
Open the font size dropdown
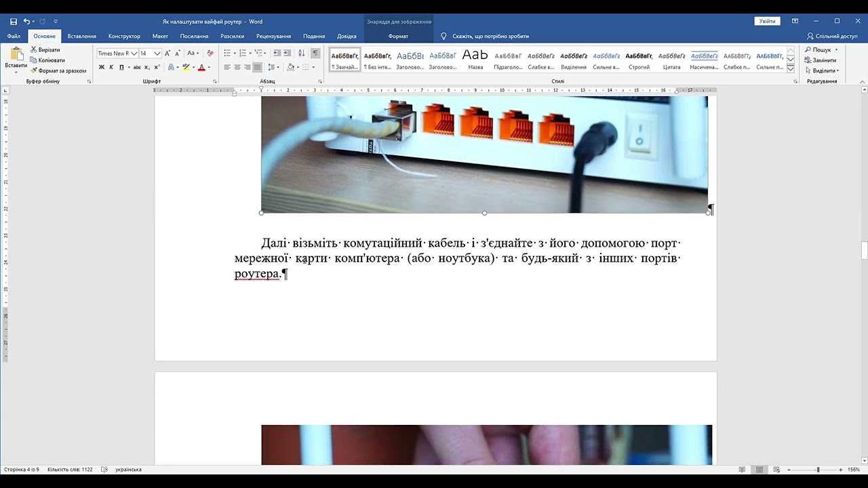point(157,54)
